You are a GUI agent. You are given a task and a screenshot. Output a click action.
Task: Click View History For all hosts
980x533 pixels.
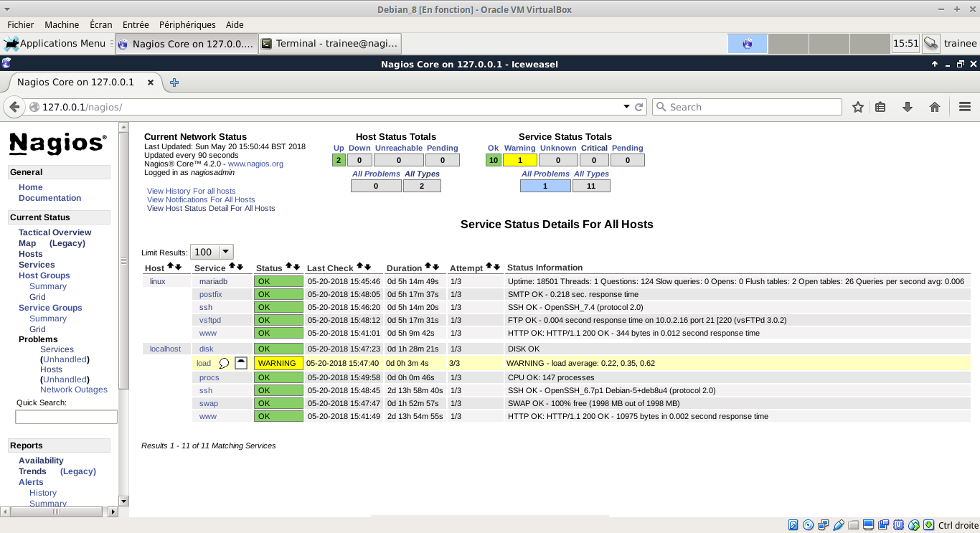191,191
